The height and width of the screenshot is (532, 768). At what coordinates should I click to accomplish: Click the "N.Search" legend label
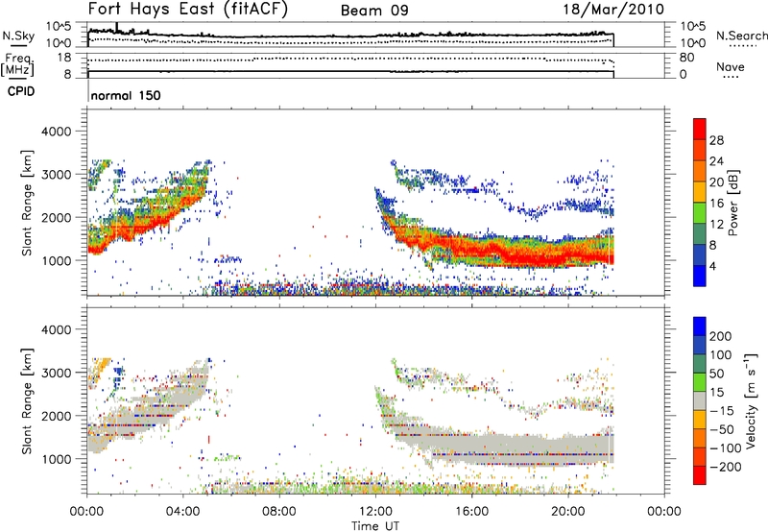click(741, 36)
